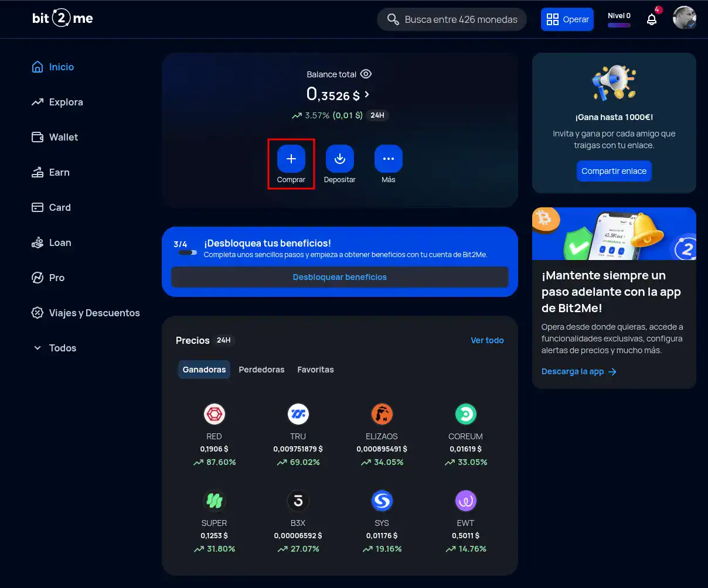
Task: Click the search magnifier icon
Action: 393,19
